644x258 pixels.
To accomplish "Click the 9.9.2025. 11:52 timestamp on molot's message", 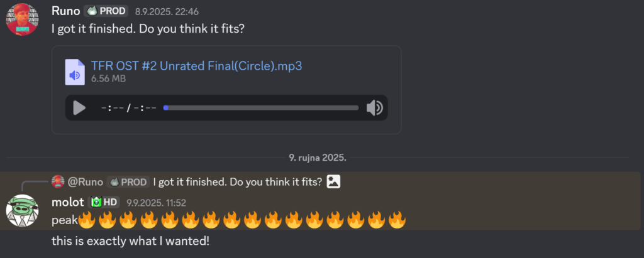I will [x=156, y=203].
